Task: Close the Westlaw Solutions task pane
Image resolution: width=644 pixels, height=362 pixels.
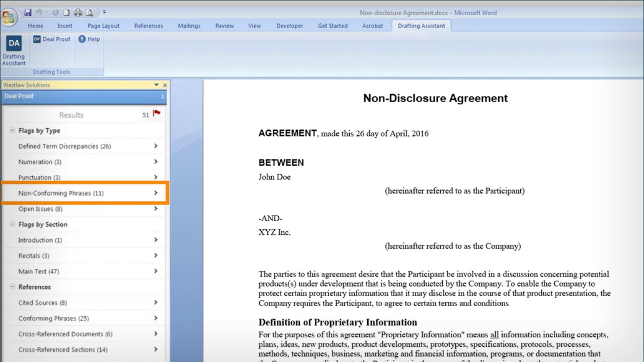Action: coord(165,85)
